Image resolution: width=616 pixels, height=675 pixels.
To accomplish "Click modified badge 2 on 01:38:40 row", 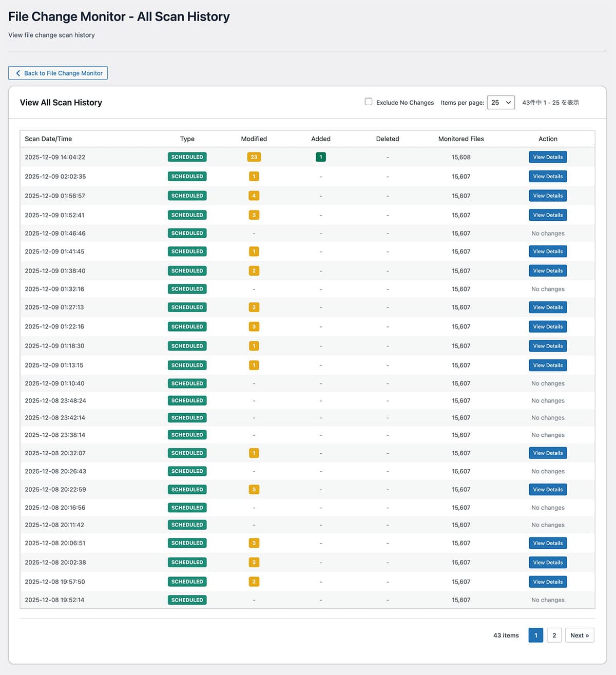I will coord(254,271).
